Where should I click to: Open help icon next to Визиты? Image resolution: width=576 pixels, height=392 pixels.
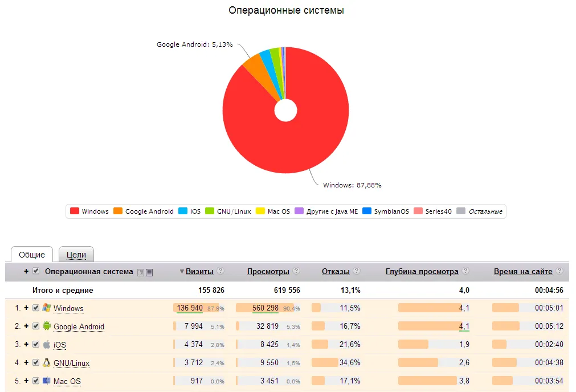(x=220, y=271)
